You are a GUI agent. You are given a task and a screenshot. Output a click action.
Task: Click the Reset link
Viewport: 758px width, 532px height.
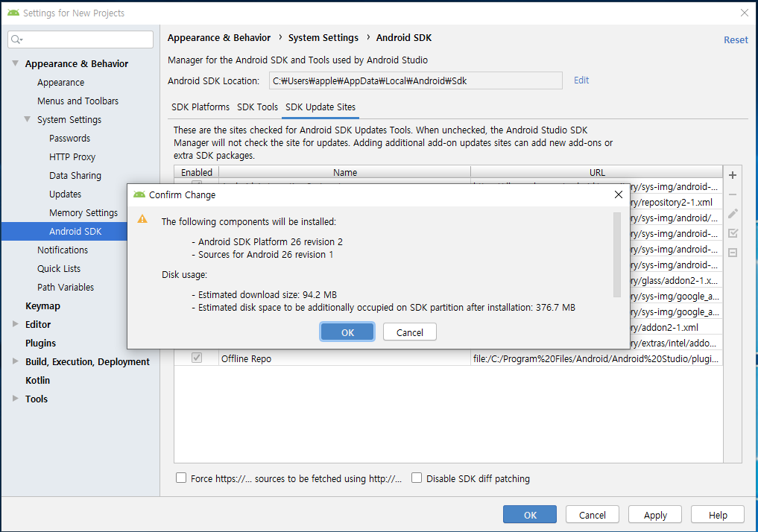(736, 40)
